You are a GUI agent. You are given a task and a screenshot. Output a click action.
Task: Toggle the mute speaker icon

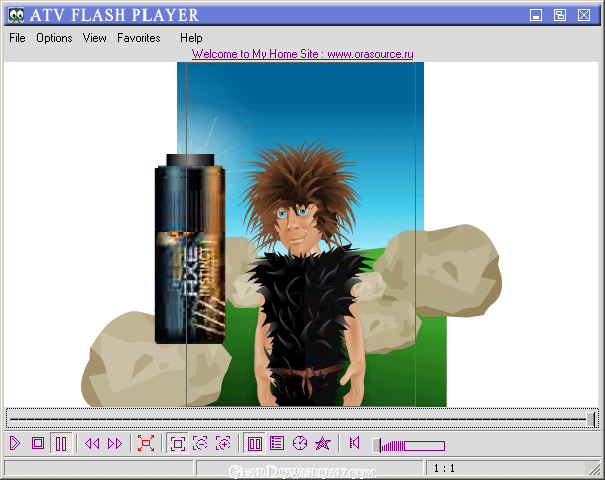click(x=354, y=443)
